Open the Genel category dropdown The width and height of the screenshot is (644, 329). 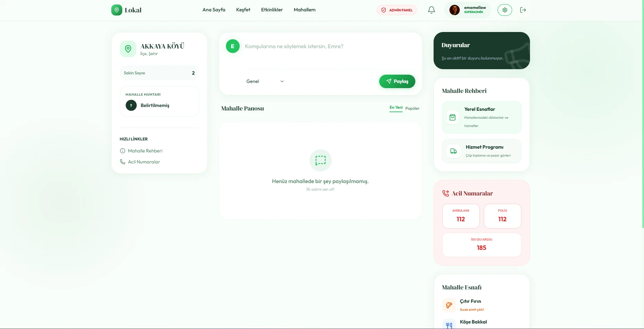(265, 81)
